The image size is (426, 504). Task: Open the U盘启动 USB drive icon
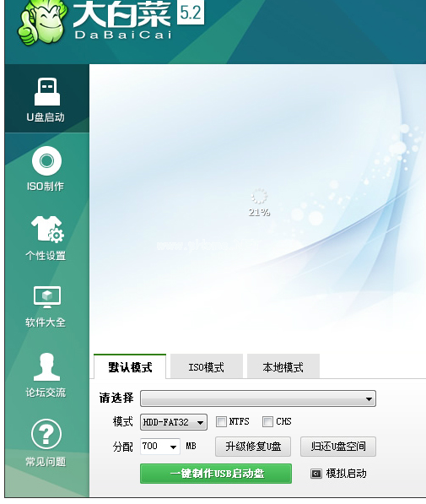pos(47,92)
